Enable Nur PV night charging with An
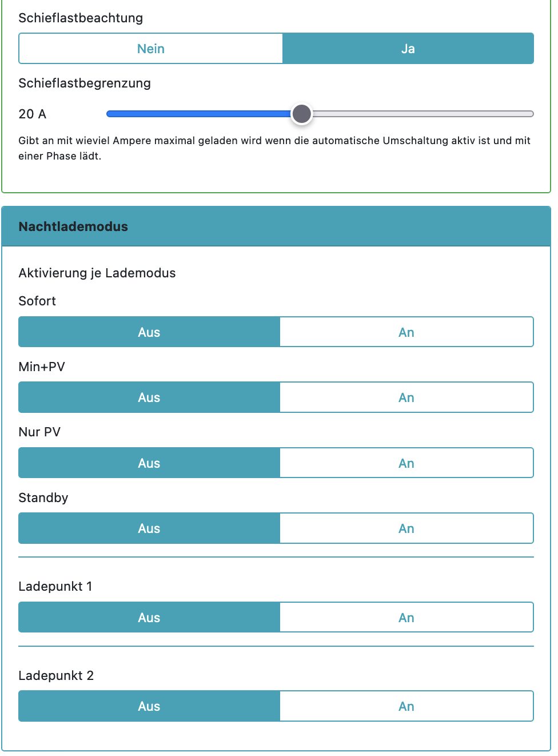This screenshot has height=756, width=558. 406,463
